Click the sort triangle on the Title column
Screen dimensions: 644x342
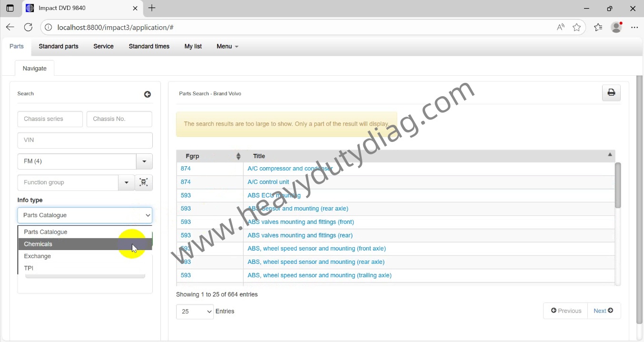(610, 154)
